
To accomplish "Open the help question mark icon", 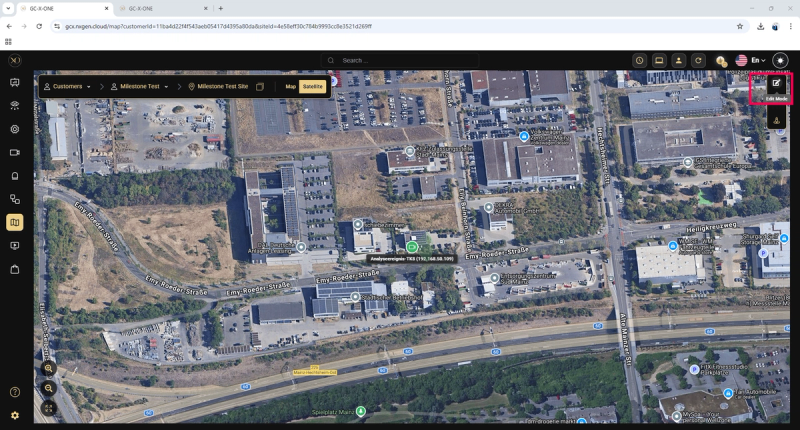I will [15, 392].
